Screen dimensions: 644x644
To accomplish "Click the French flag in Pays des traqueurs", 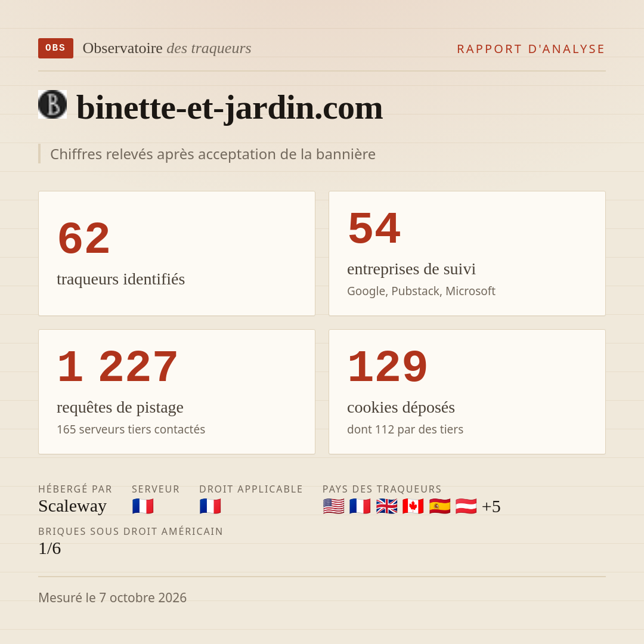I will coord(360,506).
